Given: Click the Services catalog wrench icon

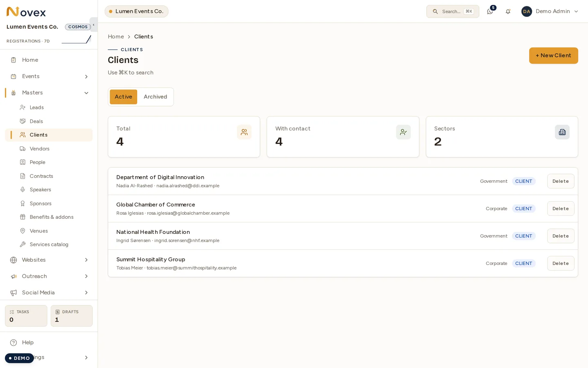Looking at the screenshot, I should point(23,245).
